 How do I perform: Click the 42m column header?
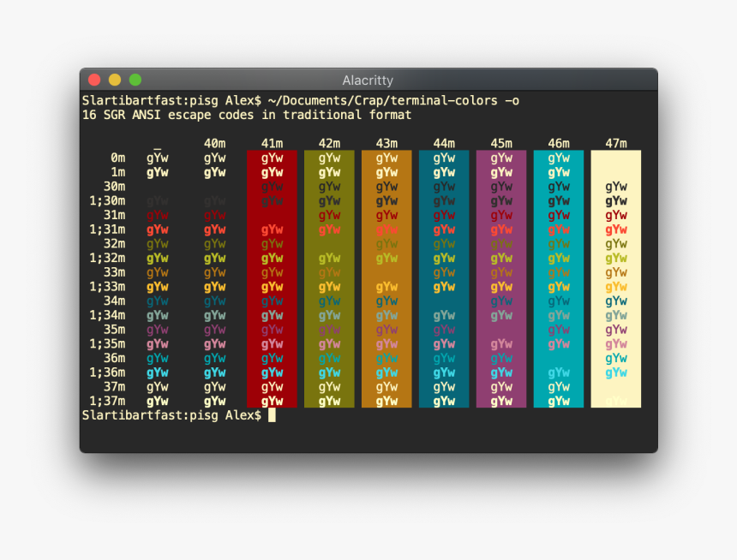pos(329,143)
